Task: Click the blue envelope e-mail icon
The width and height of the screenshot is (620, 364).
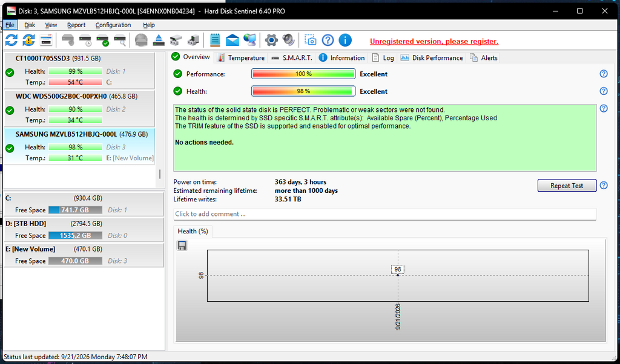Action: coord(232,40)
